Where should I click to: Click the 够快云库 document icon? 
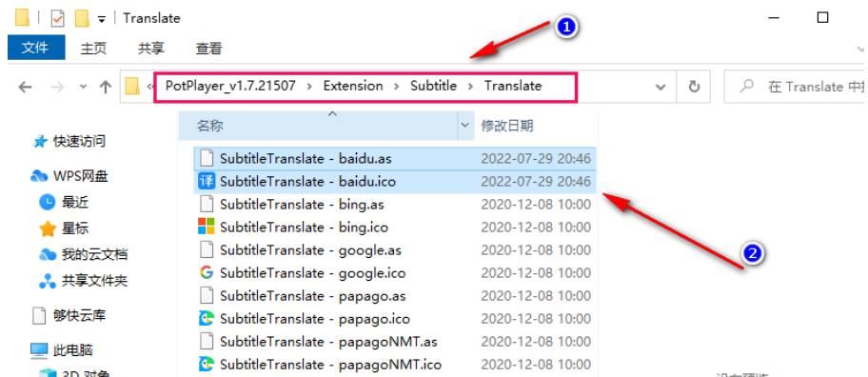(39, 315)
